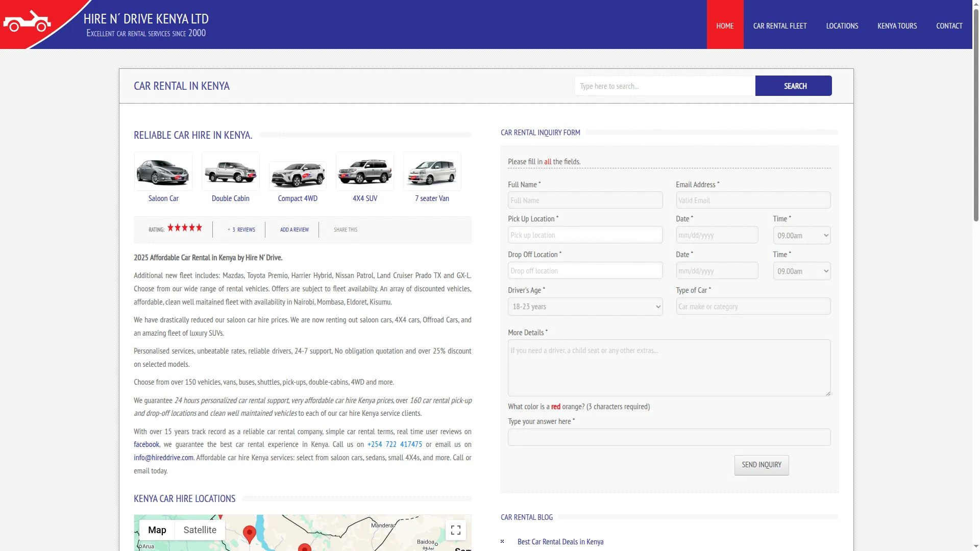Click the 7 seater Van text link
The width and height of the screenshot is (980, 551).
tap(432, 198)
